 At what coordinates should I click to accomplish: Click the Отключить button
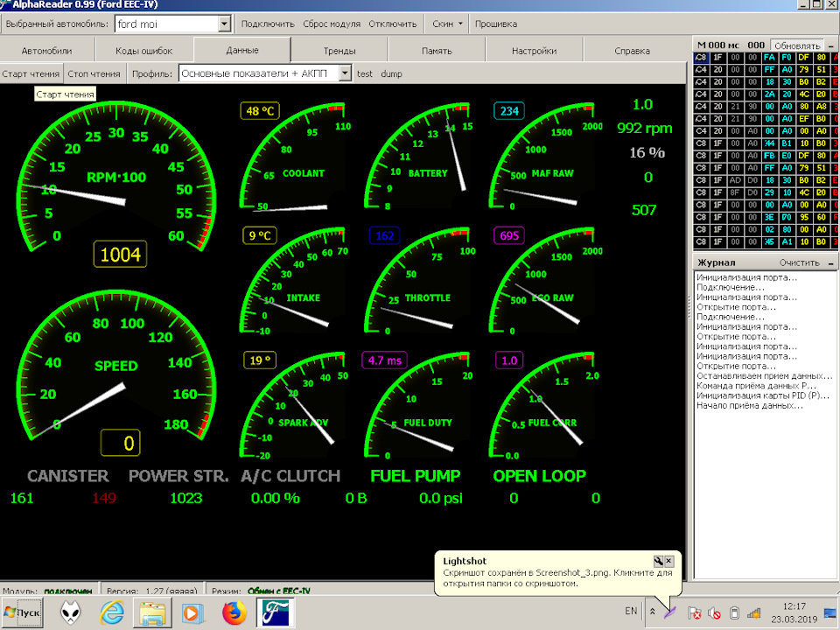pyautogui.click(x=392, y=24)
